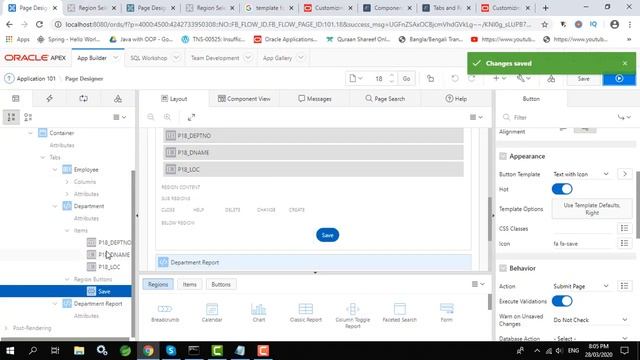Screen dimensions: 640x360
Task: Collapse the Container tree node
Action: click(x=30, y=133)
